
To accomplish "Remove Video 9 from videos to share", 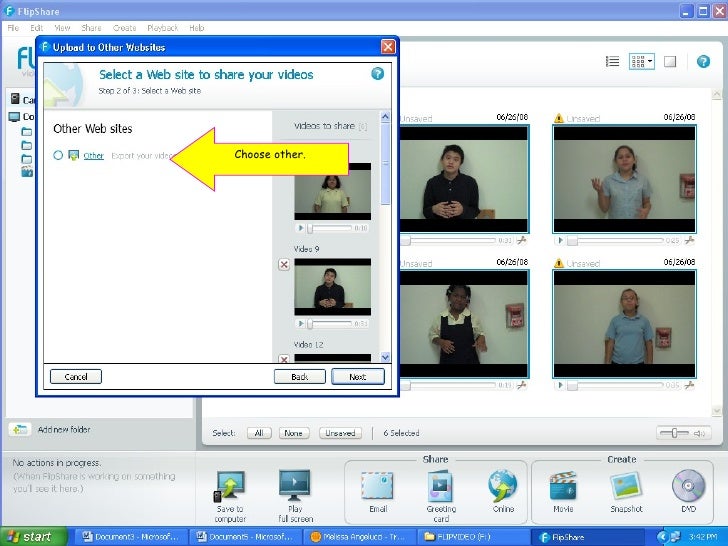I will click(284, 265).
